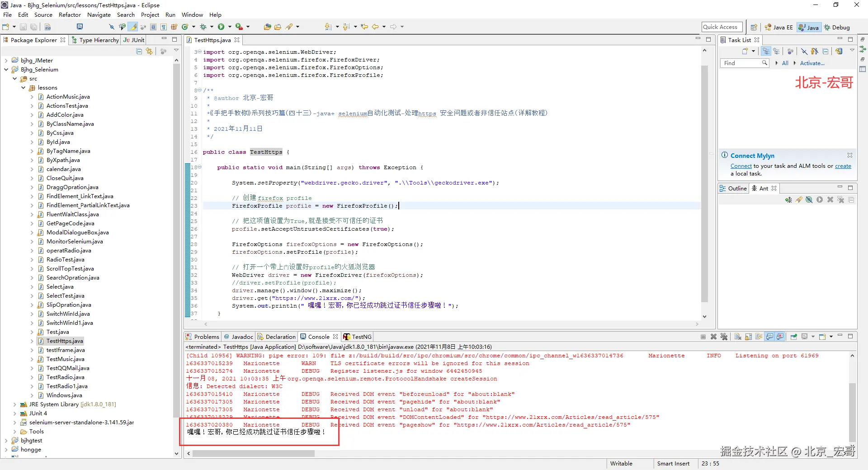
Task: Toggle Hide Internal Targets in Ant view
Action: (809, 200)
